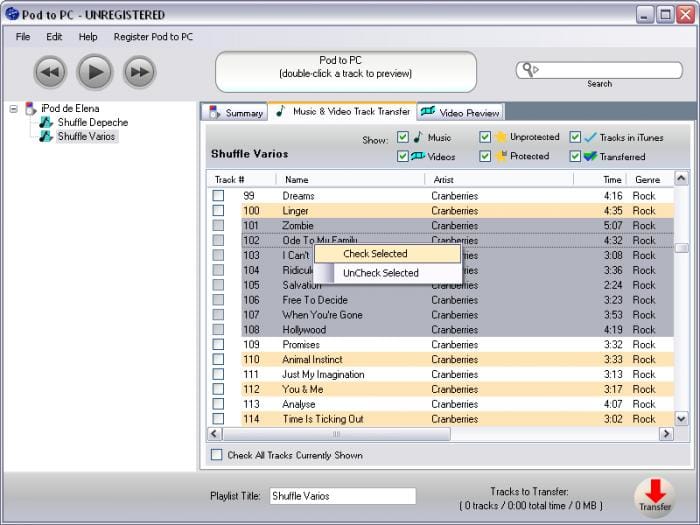The image size is (700, 525).
Task: Open the Register Pod to PC menu
Action: (153, 37)
